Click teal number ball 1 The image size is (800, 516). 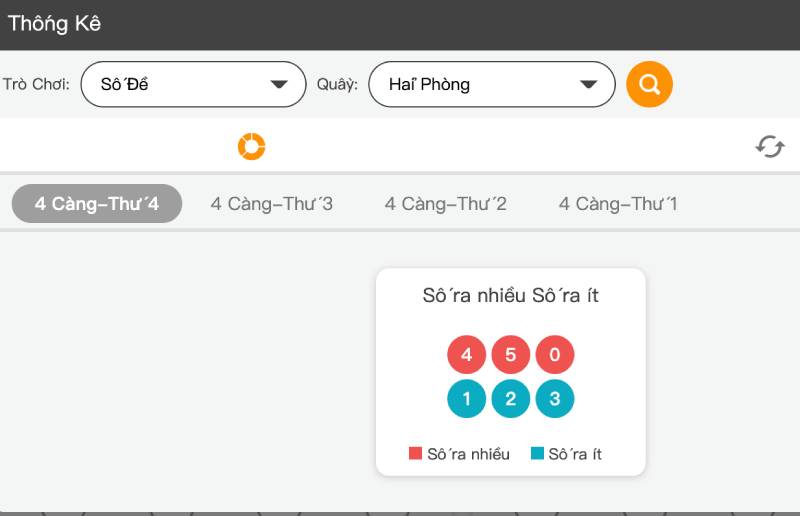pos(466,399)
